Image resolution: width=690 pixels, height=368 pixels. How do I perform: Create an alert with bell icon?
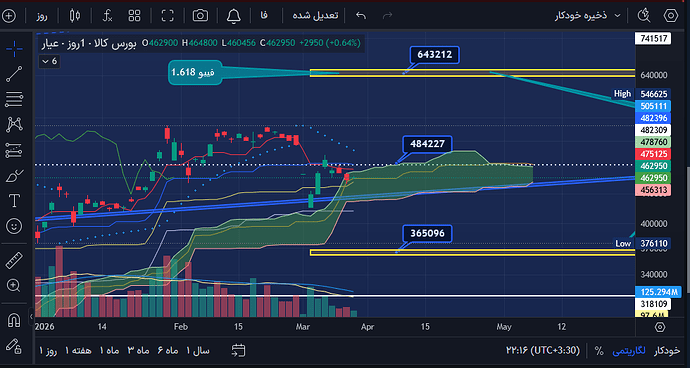[234, 16]
